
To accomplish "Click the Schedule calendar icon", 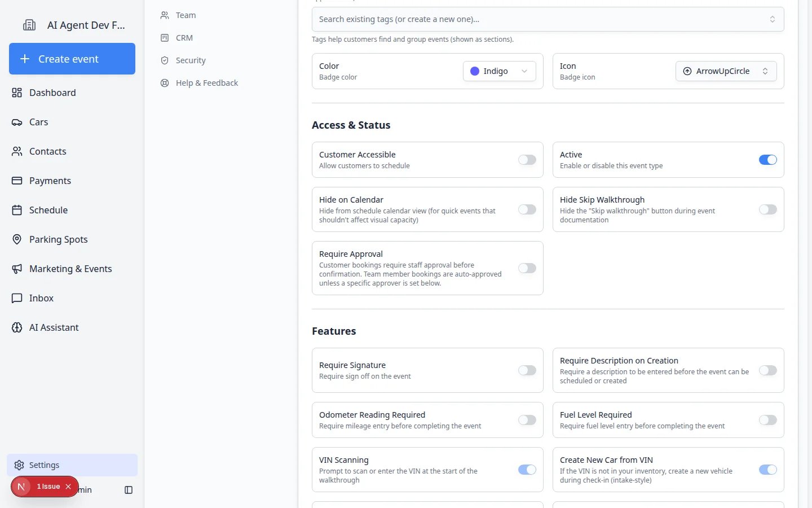I will pyautogui.click(x=17, y=210).
